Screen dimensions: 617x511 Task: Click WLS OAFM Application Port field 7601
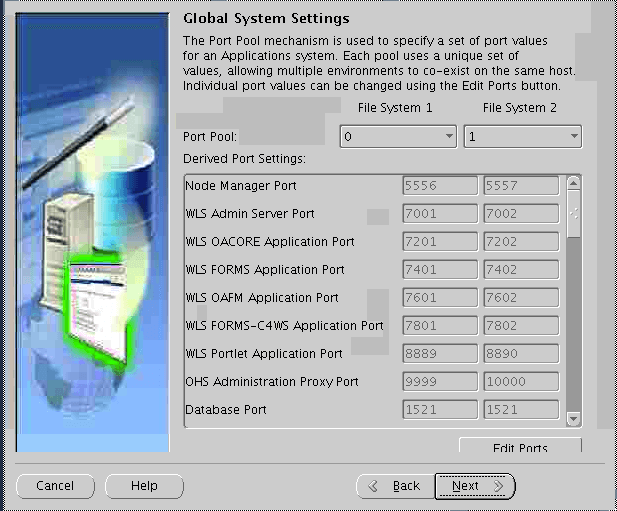440,298
